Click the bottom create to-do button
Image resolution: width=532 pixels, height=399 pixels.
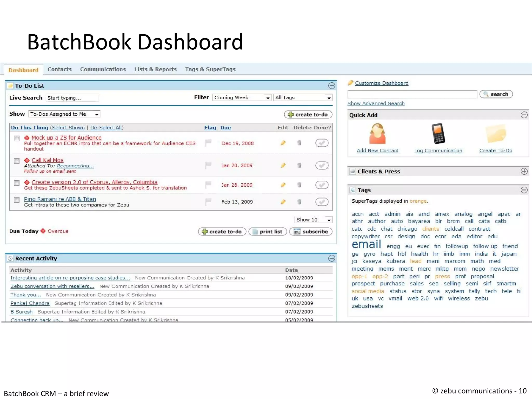tap(222, 232)
